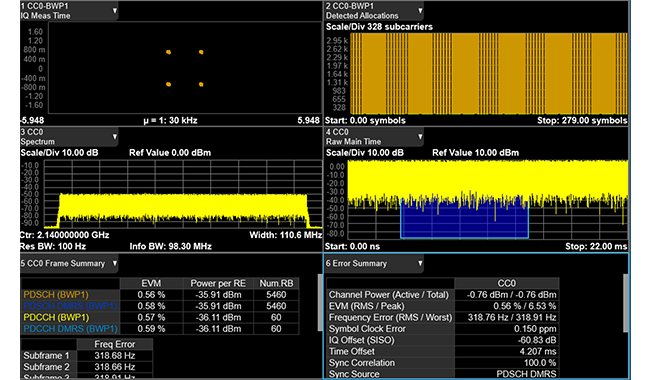This screenshot has width=650, height=380.
Task: Click the Ref Value 0.00 dBm field
Action: click(x=170, y=153)
